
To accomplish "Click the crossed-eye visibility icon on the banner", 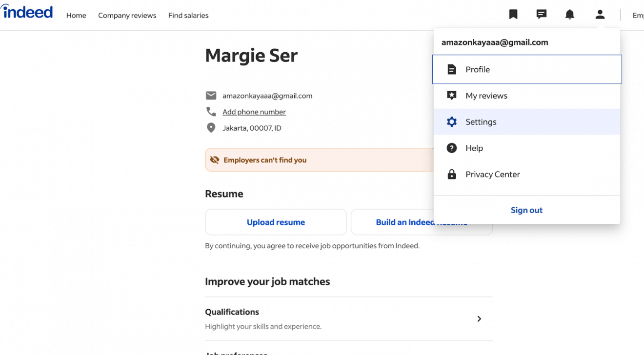I will click(214, 159).
